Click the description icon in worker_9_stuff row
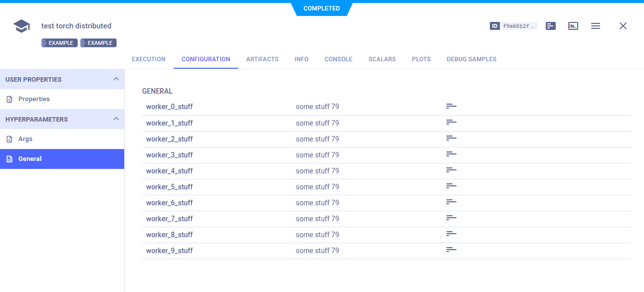This screenshot has width=644, height=292. [451, 250]
